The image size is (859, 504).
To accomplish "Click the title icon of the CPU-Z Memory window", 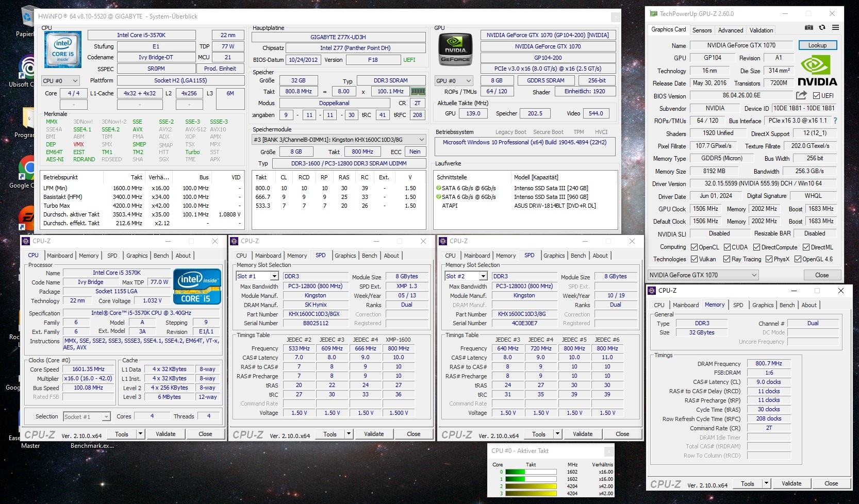I will pyautogui.click(x=652, y=291).
